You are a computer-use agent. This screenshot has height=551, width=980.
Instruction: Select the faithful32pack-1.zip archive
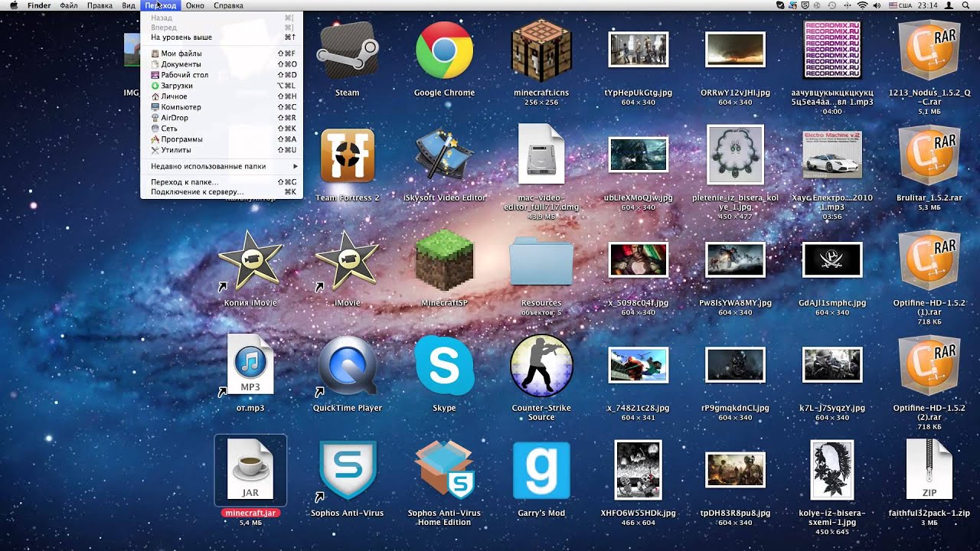point(929,468)
